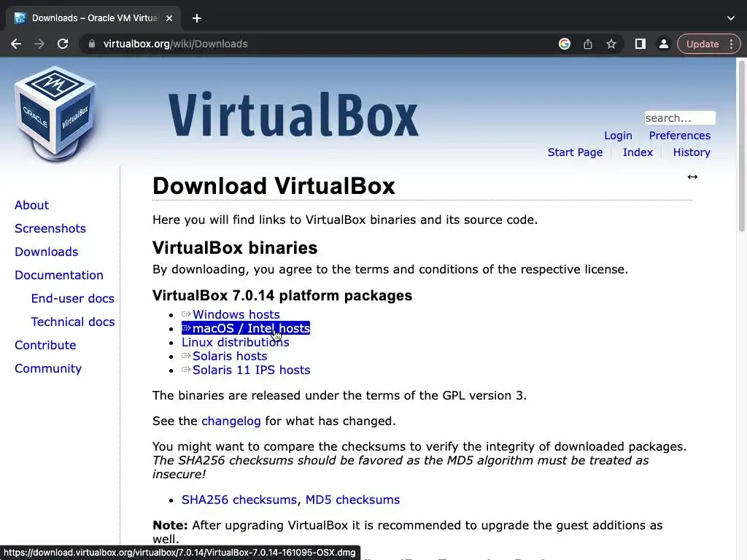The image size is (747, 560).
Task: Download the Solaris 11 IPS hosts package
Action: coord(246,370)
